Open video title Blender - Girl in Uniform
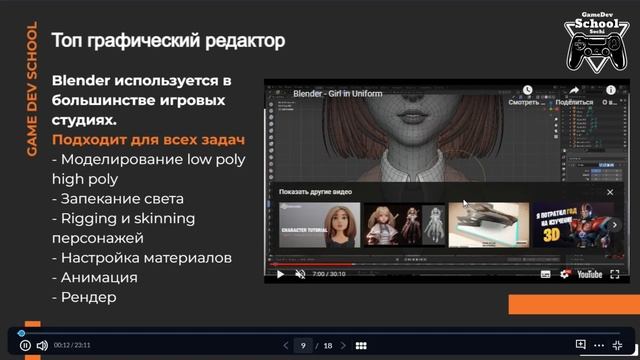Viewport: 640px width, 360px height. point(338,93)
